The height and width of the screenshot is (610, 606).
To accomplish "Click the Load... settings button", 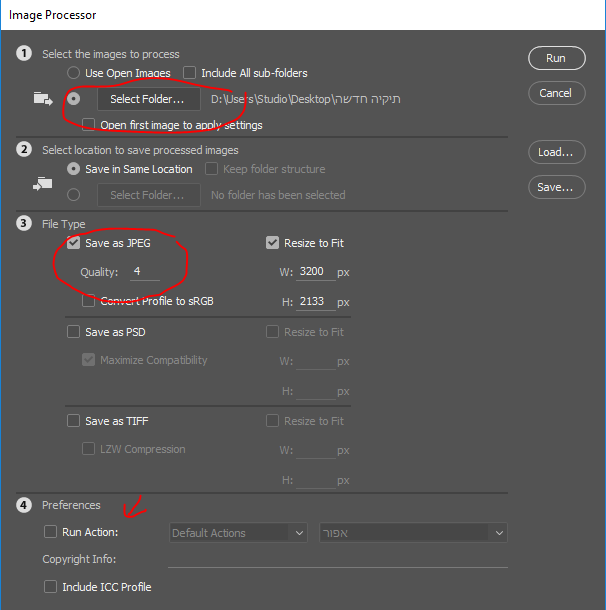I will [555, 153].
